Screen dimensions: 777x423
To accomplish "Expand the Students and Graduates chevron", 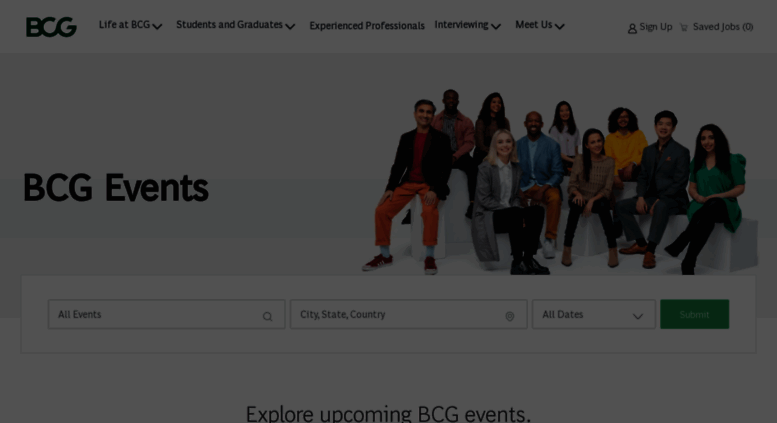I will tap(290, 27).
